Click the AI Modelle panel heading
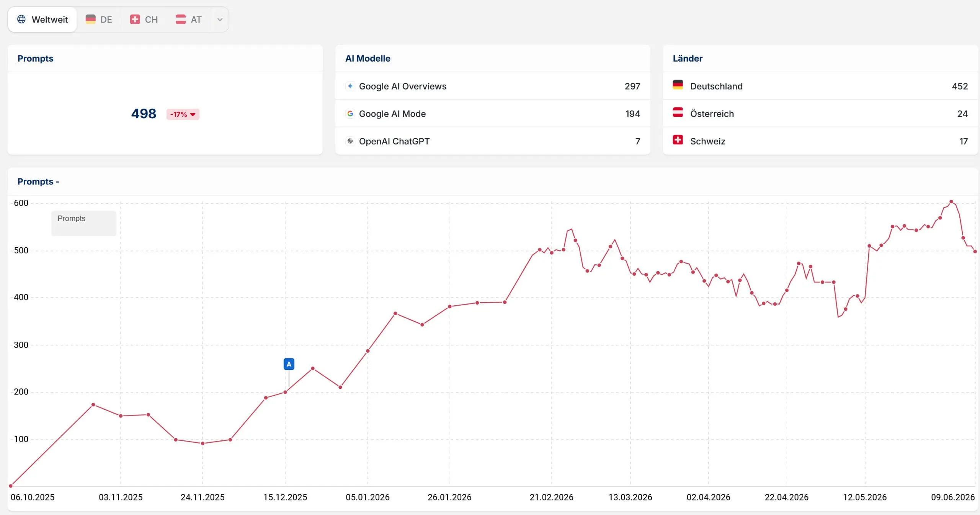This screenshot has width=980, height=515. [x=368, y=59]
